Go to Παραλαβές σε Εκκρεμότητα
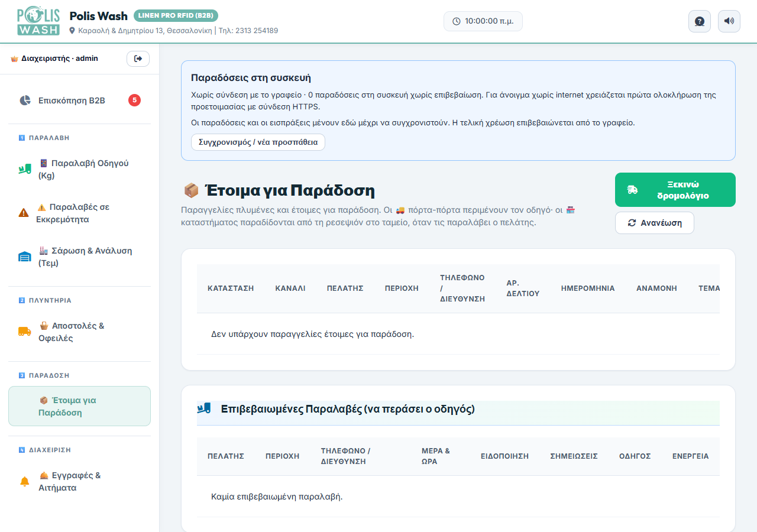The image size is (757, 532). point(79,213)
